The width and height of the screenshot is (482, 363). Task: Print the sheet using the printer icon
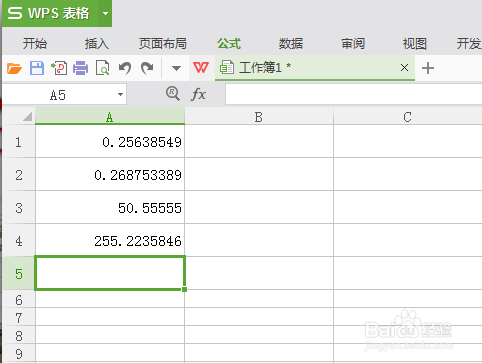tap(81, 68)
